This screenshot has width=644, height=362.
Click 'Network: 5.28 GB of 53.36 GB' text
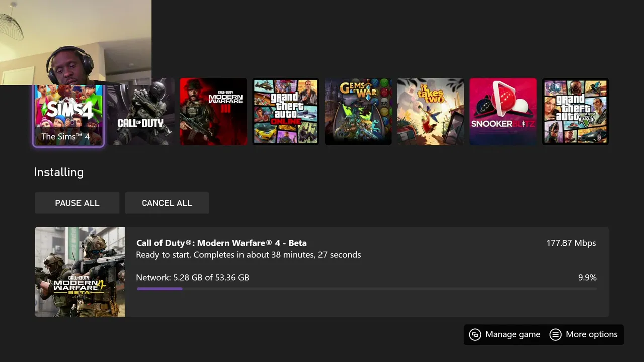click(x=193, y=278)
